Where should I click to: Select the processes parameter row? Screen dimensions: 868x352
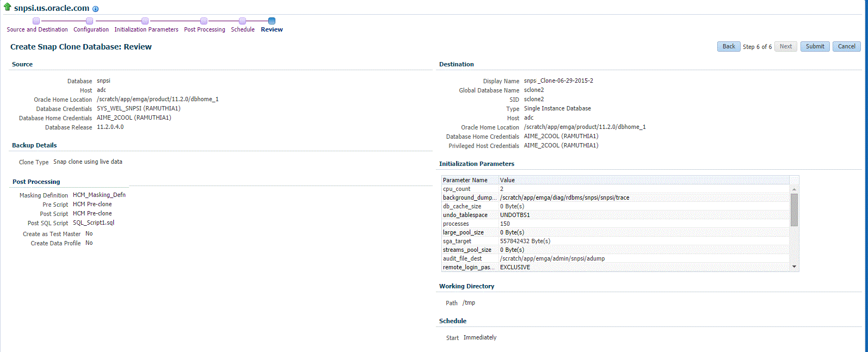[x=615, y=224]
